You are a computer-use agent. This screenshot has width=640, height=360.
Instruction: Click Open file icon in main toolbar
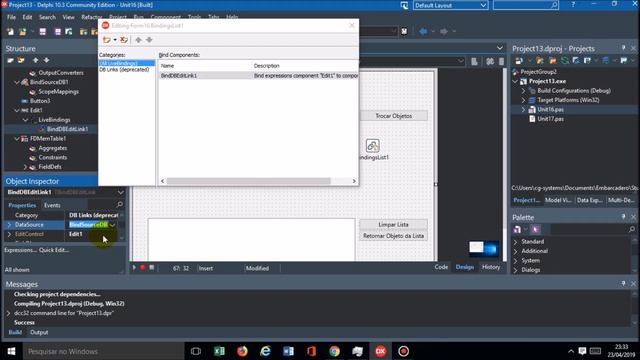tap(22, 31)
